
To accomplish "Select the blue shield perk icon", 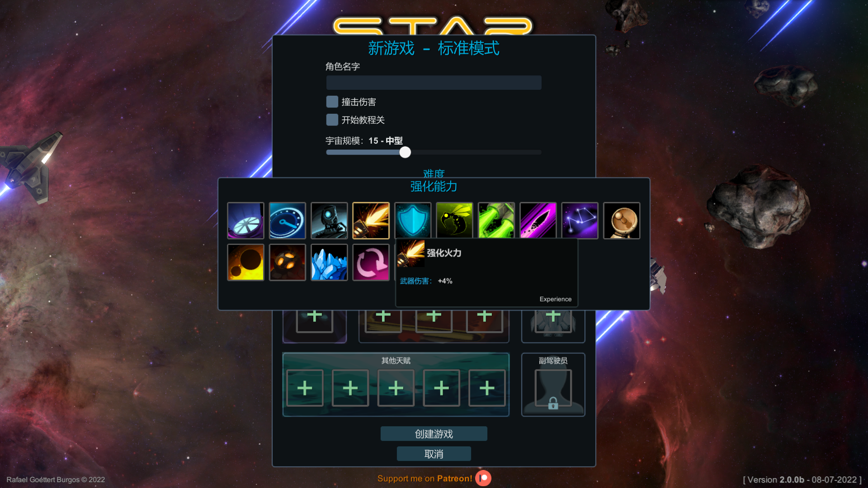I will click(413, 221).
